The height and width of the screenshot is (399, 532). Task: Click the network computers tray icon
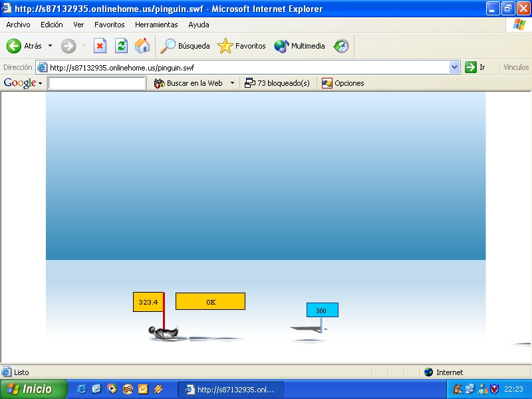coord(470,389)
